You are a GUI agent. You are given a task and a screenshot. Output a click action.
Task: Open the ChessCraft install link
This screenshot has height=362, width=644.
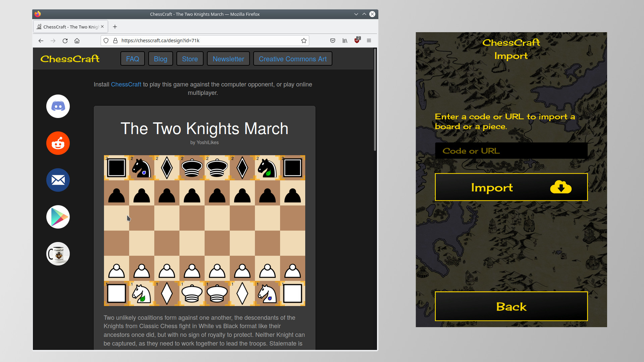[x=126, y=84]
